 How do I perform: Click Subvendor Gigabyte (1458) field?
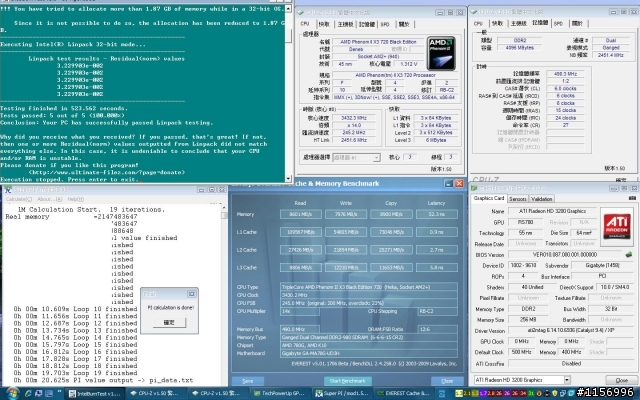tap(602, 266)
